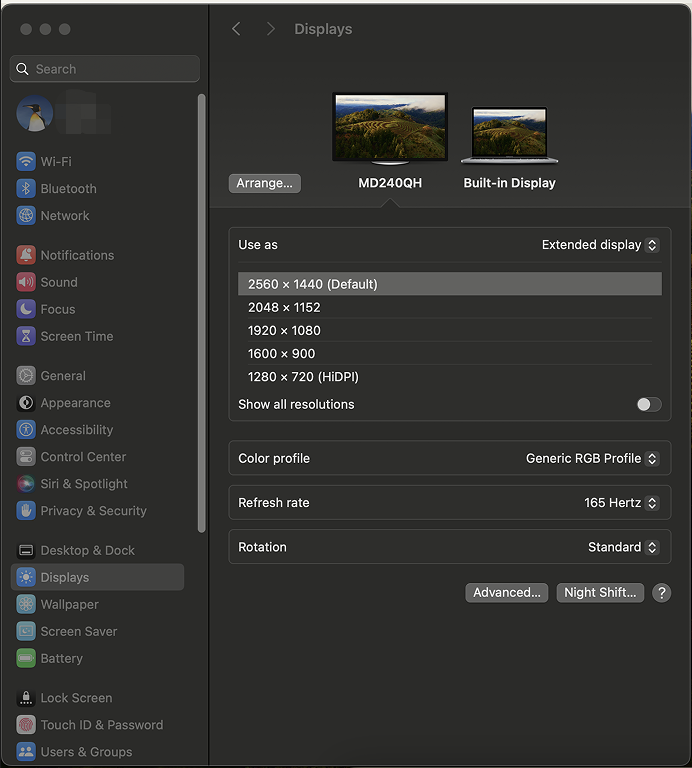Click the Screen Time hourglass icon
The width and height of the screenshot is (692, 768).
point(26,336)
